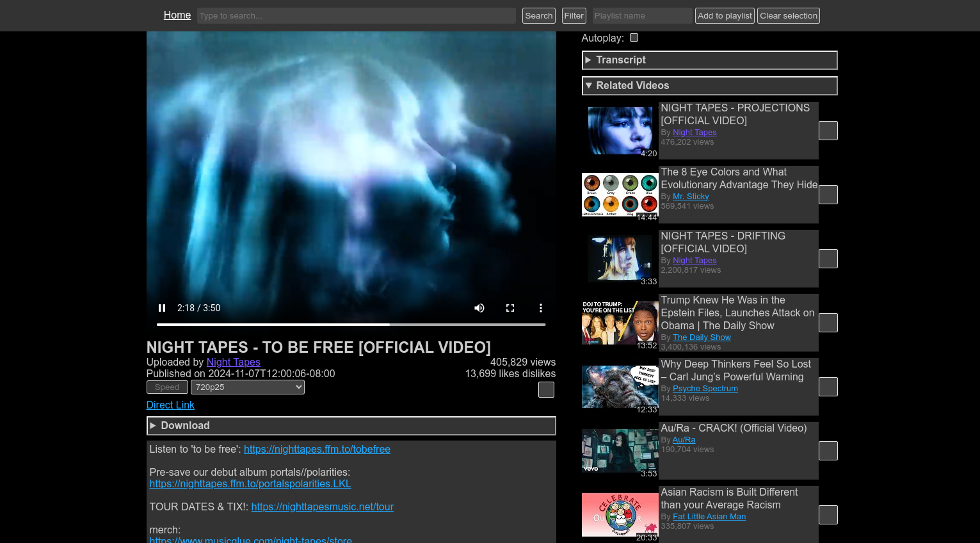980x543 pixels.
Task: Click the Search button
Action: pos(539,15)
